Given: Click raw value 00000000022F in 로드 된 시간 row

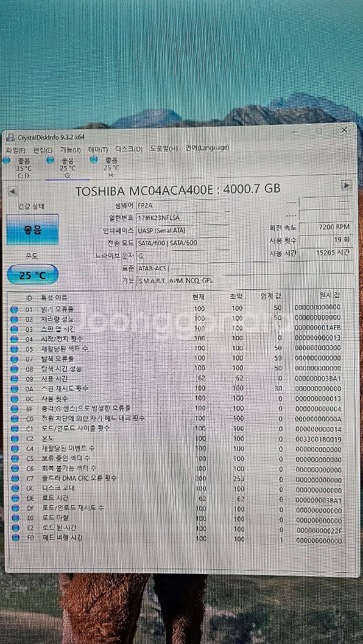Looking at the screenshot, I should (319, 531).
